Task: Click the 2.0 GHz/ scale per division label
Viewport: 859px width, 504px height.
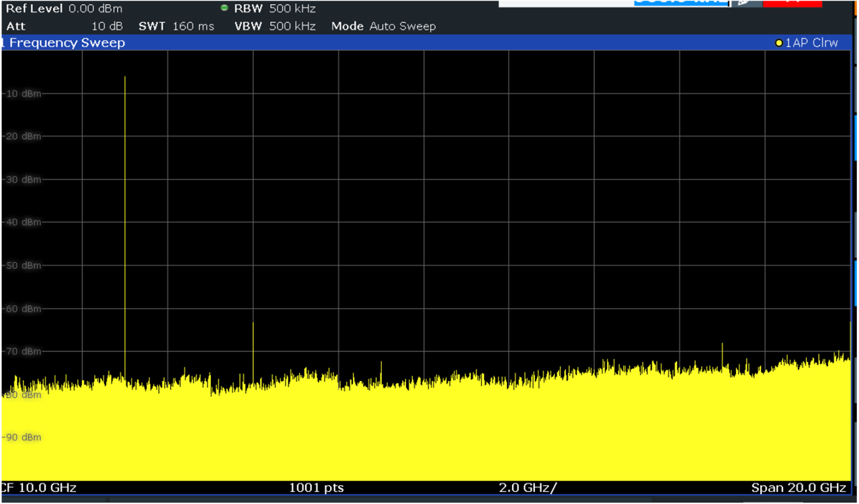Action: [528, 488]
